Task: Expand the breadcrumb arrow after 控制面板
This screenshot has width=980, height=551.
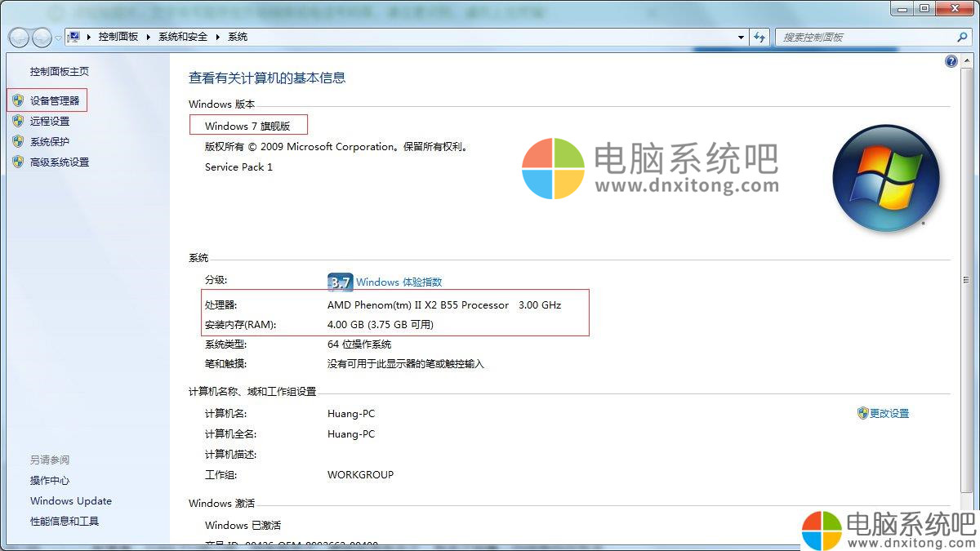Action: (x=149, y=37)
